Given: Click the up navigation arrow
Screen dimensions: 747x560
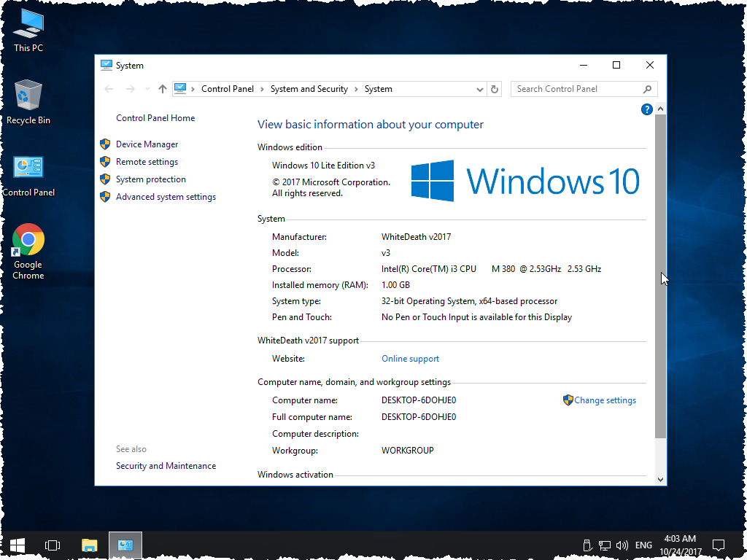Looking at the screenshot, I should 161,88.
